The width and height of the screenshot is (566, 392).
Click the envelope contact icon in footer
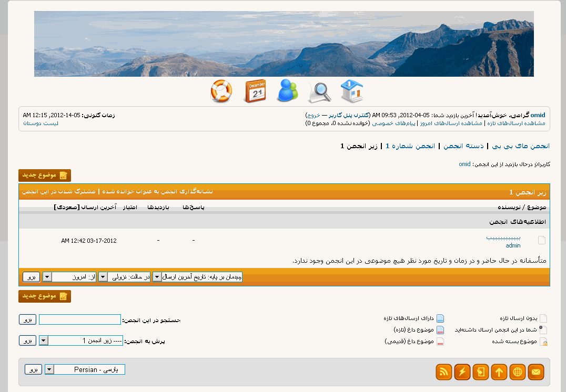[535, 372]
